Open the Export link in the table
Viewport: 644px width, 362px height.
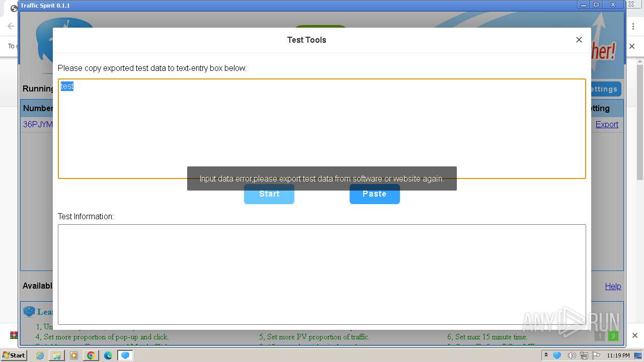tap(607, 124)
